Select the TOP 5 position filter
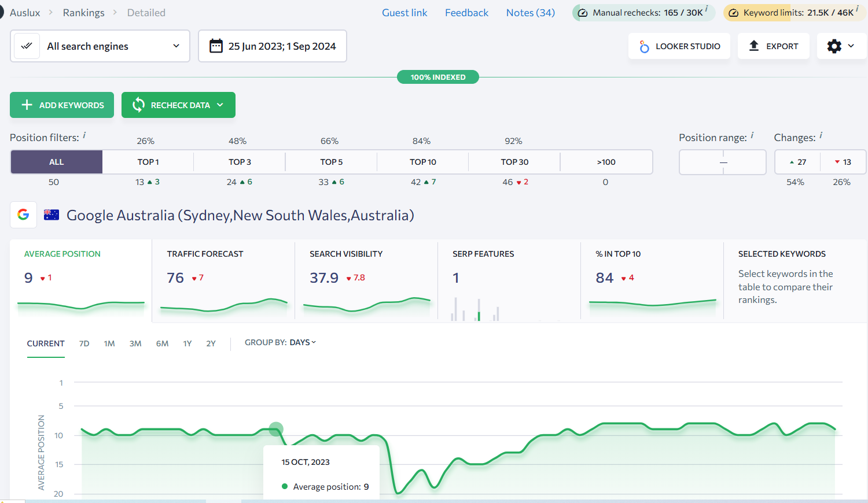Screen dimensions: 868x503 [x=332, y=162]
